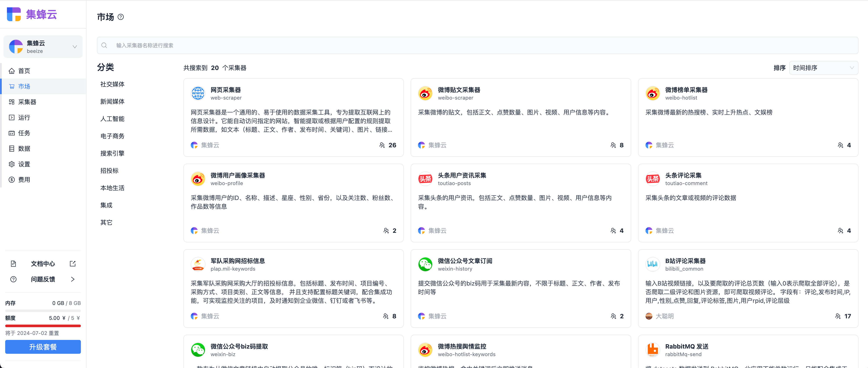868x368 pixels.
Task: Click the 大聪明 author avatar
Action: tap(649, 316)
